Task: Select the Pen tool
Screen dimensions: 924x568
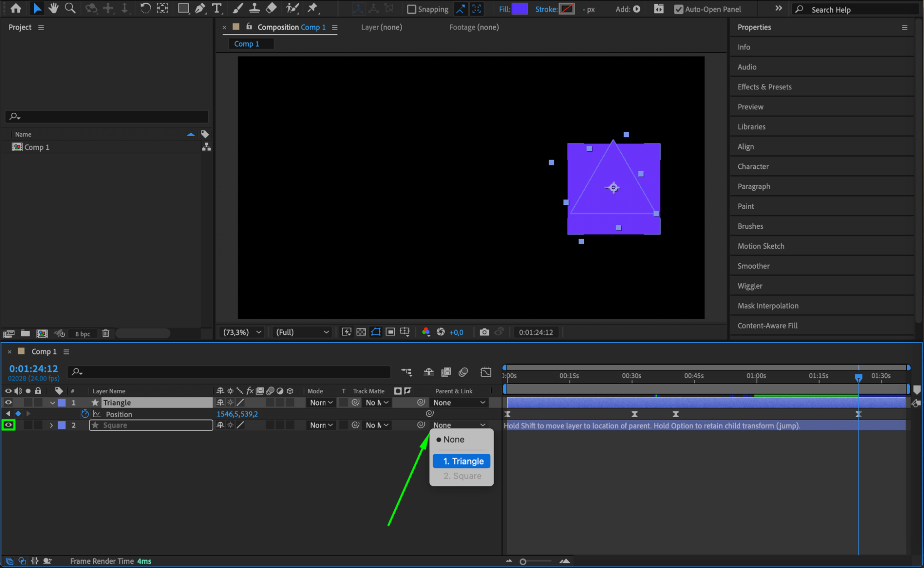Action: (x=200, y=8)
